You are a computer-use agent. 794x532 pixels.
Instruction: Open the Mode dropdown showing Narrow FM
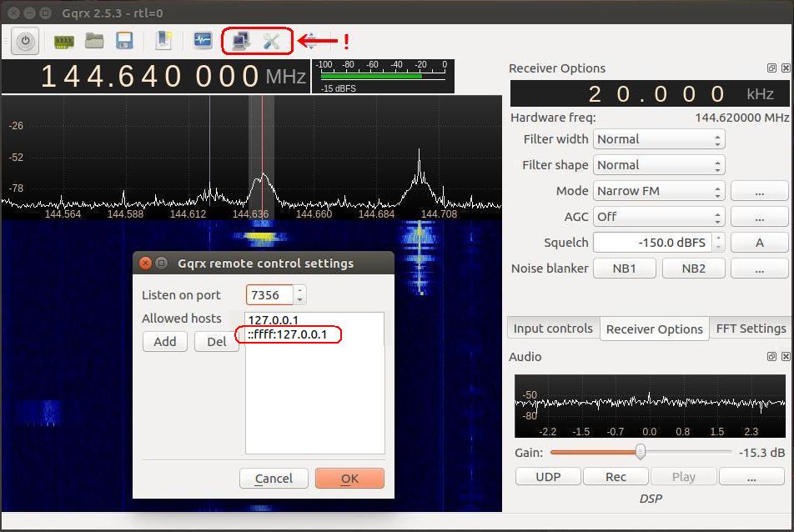(659, 191)
